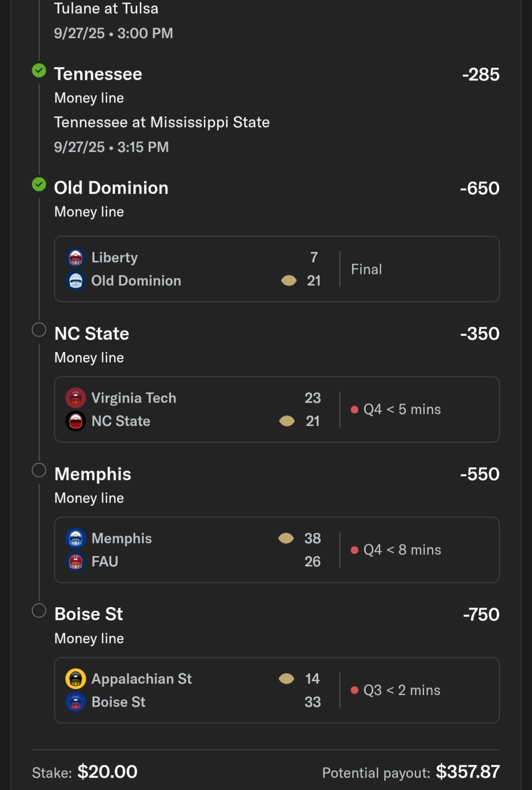Open the live Q4 < 8 mins game status
Viewport: 532px width, 790px height.
click(401, 550)
